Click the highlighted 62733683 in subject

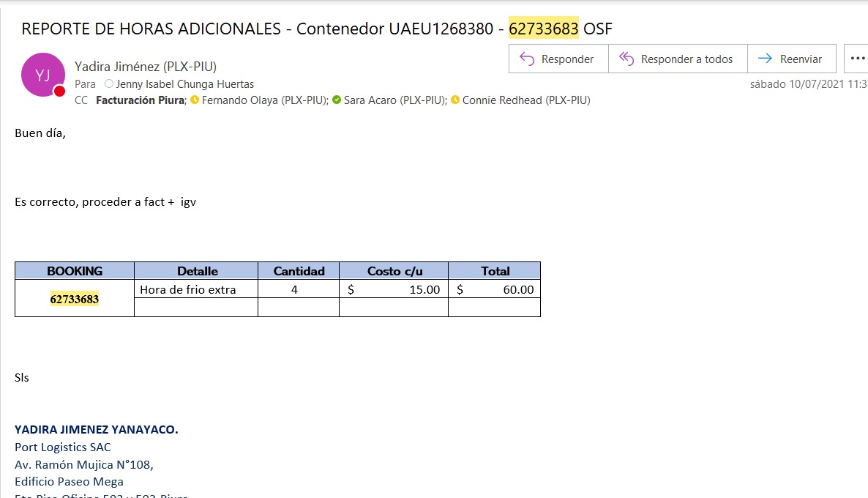pos(543,29)
